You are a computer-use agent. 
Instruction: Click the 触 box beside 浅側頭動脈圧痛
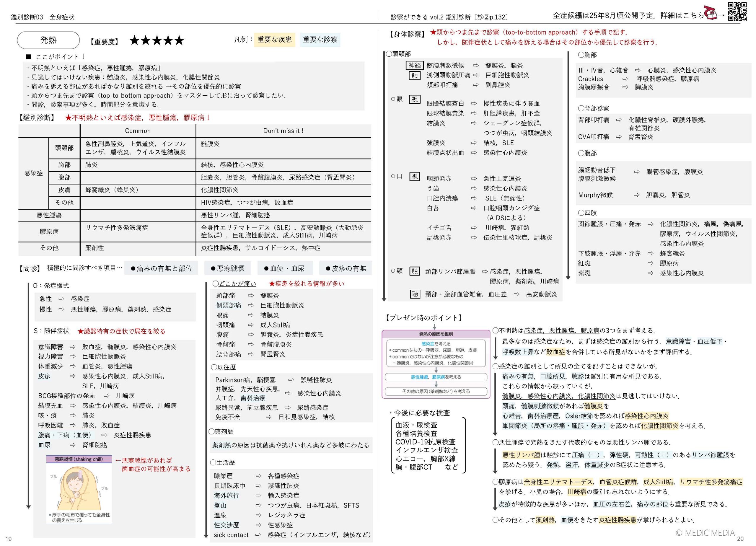click(414, 75)
